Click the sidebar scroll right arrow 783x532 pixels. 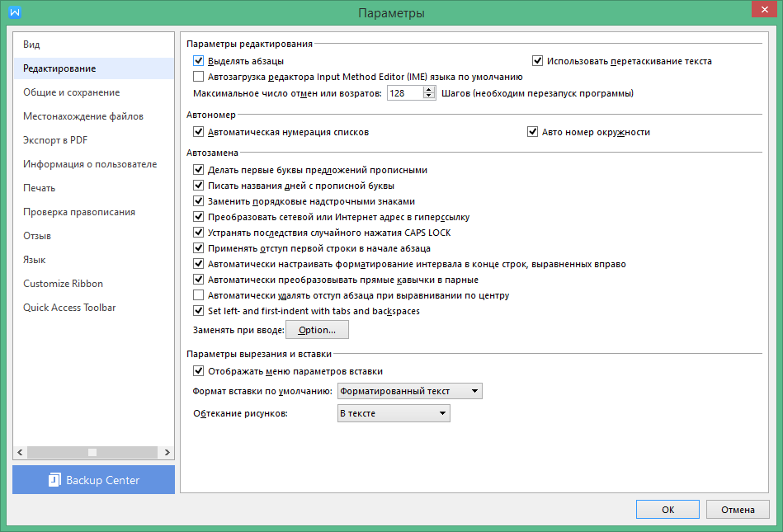coord(167,452)
